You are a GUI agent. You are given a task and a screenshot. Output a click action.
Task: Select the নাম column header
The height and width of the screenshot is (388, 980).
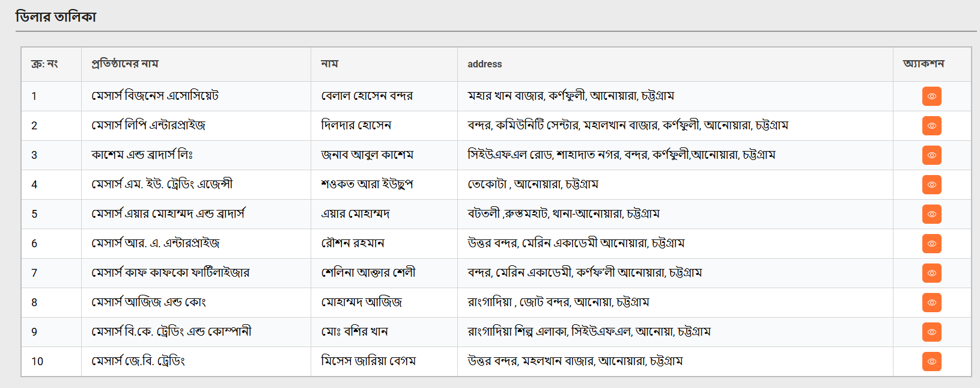[329, 64]
